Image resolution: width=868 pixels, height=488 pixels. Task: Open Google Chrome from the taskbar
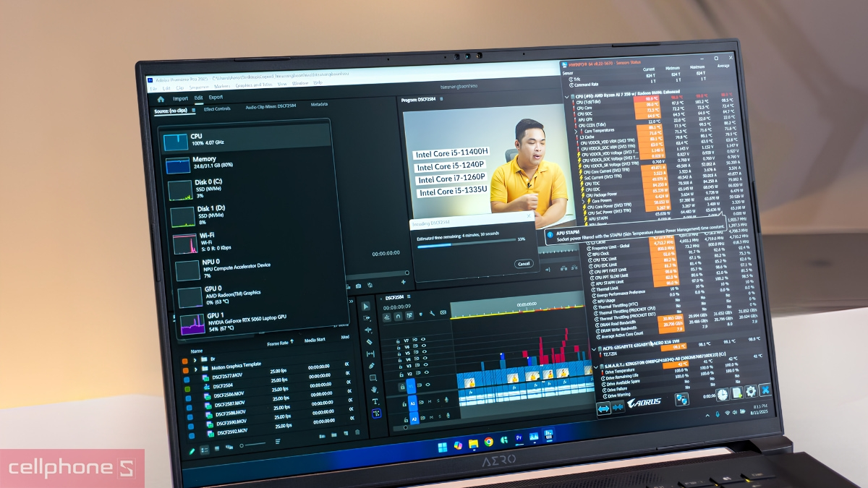(489, 442)
